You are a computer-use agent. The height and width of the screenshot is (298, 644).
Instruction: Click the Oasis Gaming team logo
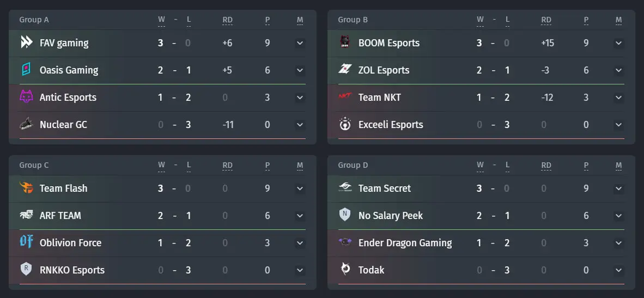[x=26, y=70]
